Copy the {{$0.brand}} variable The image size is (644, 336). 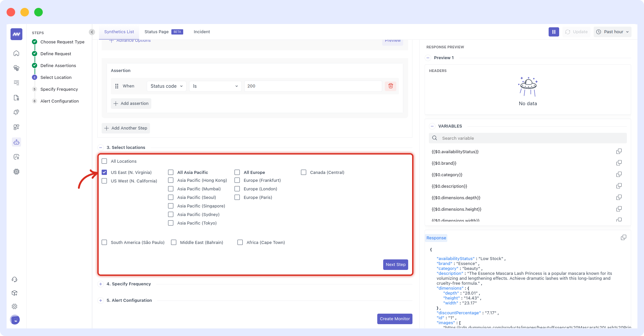(x=619, y=163)
